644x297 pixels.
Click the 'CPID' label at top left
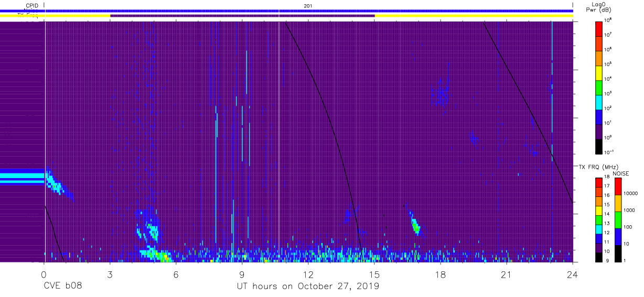pos(32,5)
